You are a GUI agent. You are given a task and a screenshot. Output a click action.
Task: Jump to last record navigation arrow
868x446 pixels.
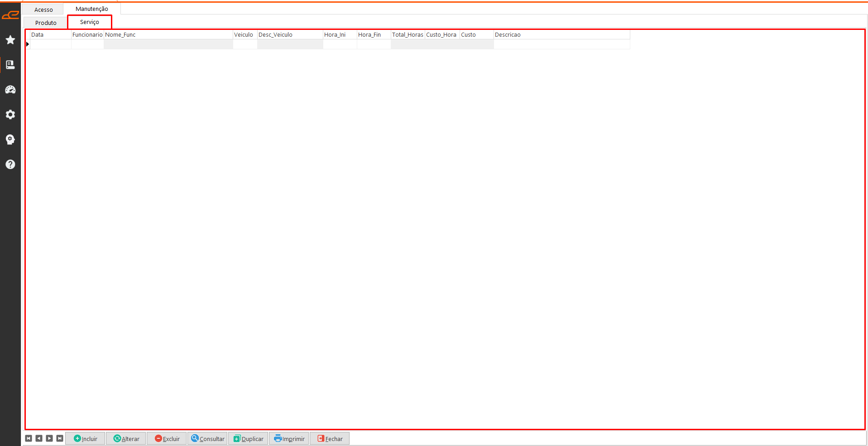click(x=60, y=438)
